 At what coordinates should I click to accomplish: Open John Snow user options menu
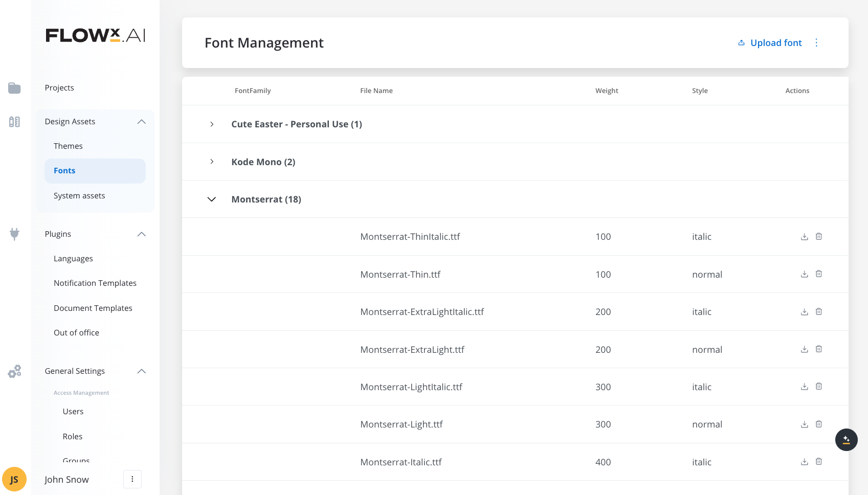(132, 479)
